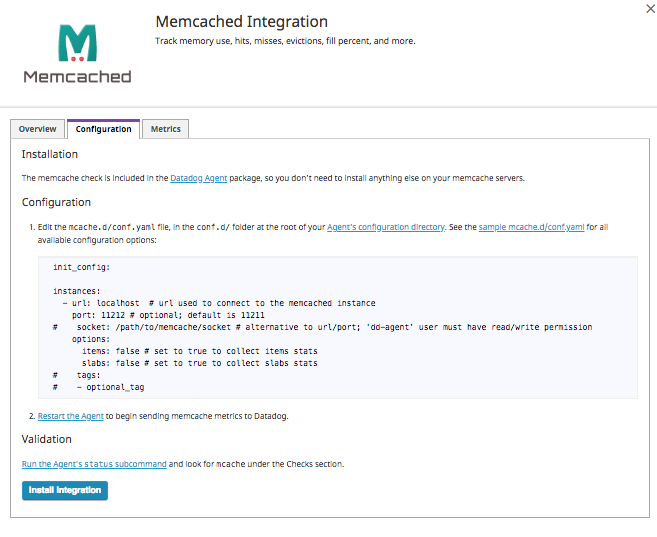Close the Memcached Integration dialog
This screenshot has height=537, width=657.
coord(650,8)
